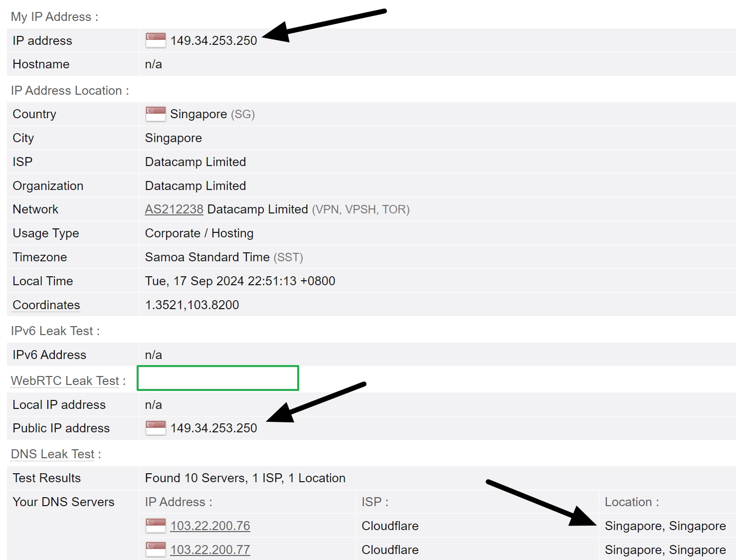Click the Singapore flag beside IP address
The image size is (736, 560).
[155, 40]
